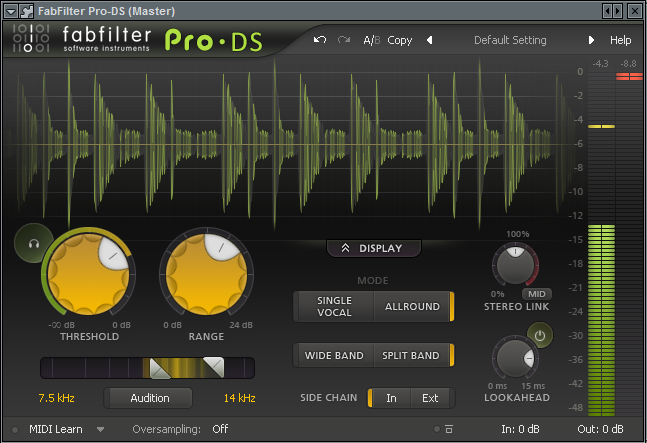
Task: Click the redo arrow icon
Action: tap(345, 40)
